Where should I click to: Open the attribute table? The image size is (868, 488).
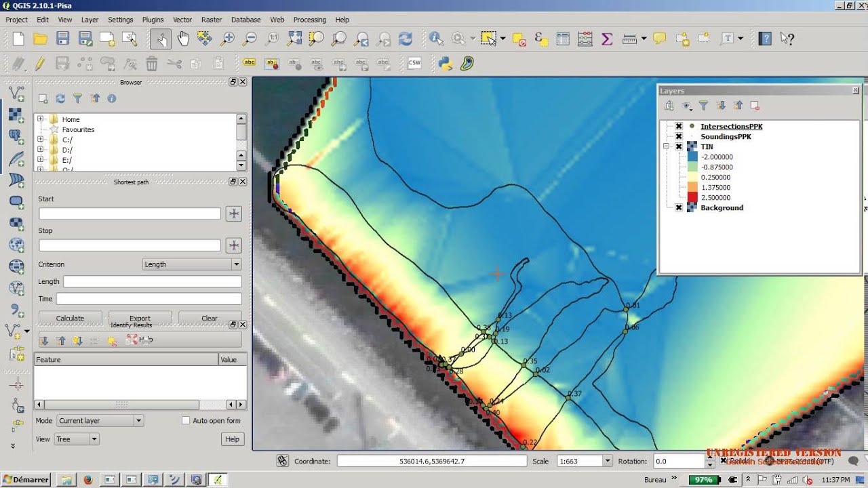coord(563,39)
